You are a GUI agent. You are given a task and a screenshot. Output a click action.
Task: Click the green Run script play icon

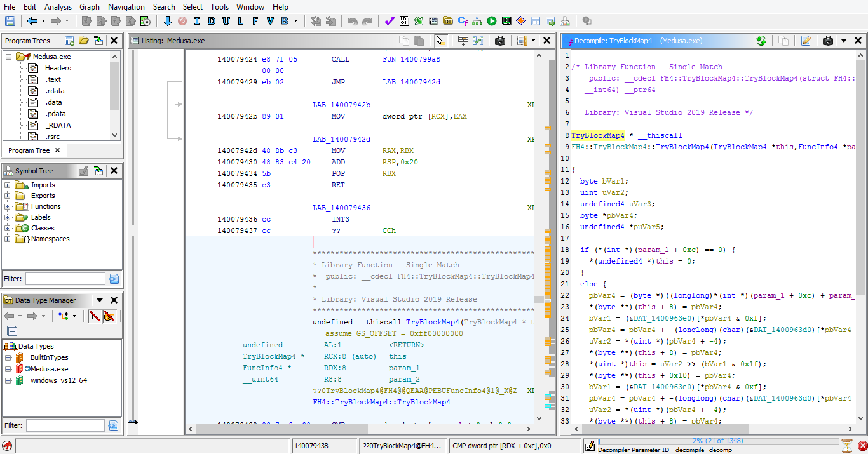pos(492,21)
